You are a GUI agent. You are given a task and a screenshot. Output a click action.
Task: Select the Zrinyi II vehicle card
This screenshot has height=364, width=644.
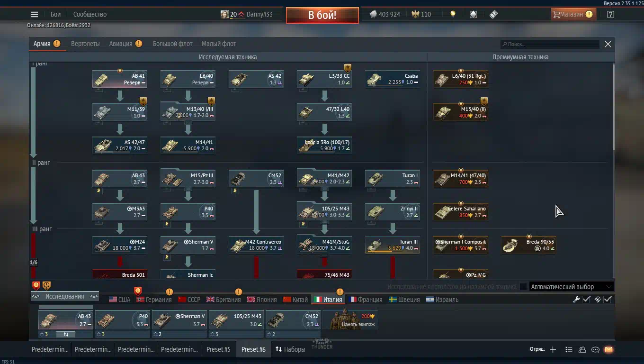(x=393, y=212)
